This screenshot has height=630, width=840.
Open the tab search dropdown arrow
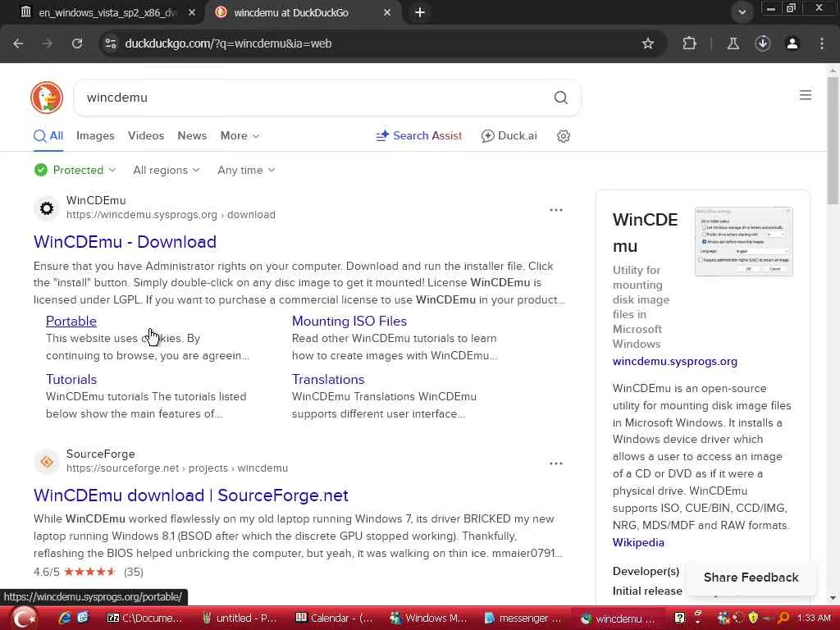click(742, 11)
